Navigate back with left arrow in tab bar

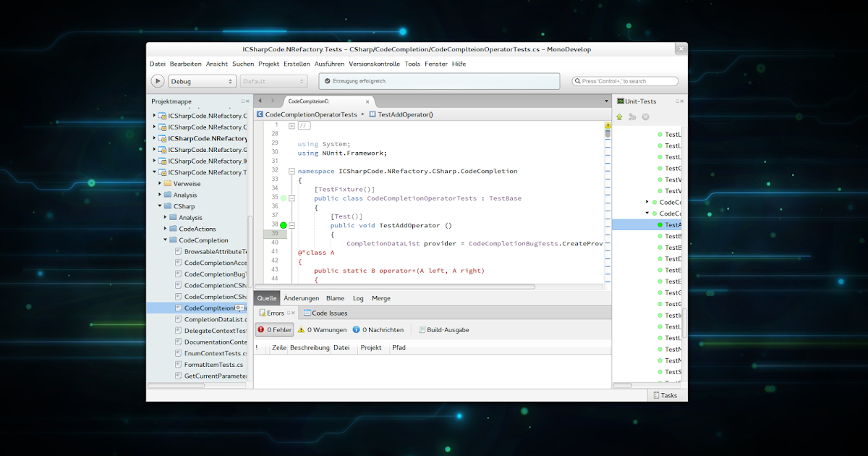pos(260,101)
